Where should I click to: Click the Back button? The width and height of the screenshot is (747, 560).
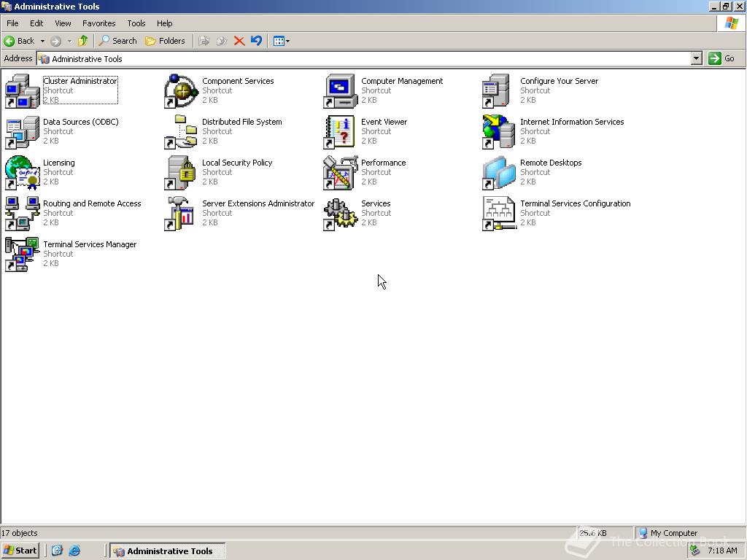pyautogui.click(x=20, y=41)
